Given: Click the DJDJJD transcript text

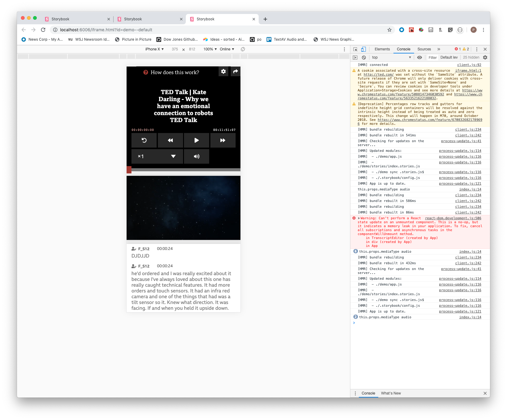Looking at the screenshot, I should point(140,256).
